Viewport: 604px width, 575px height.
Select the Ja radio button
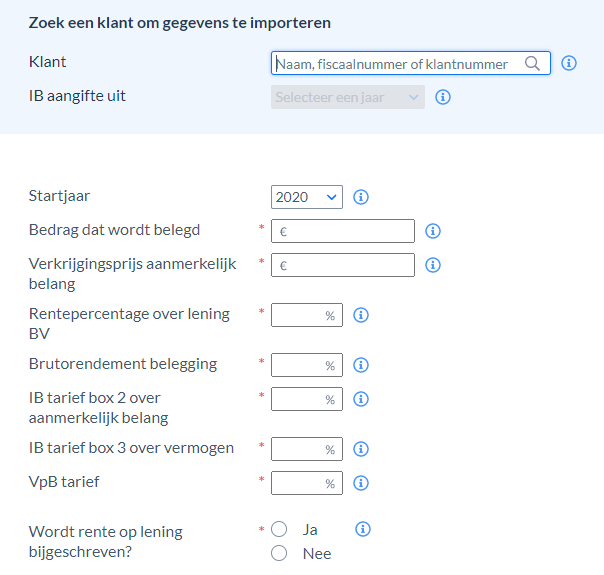coord(279,529)
